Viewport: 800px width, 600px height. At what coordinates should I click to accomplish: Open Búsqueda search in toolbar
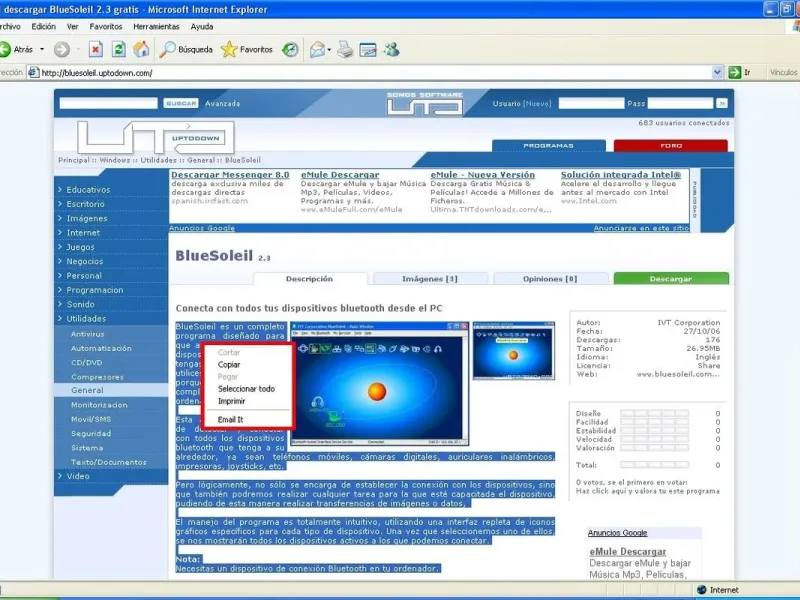point(186,49)
